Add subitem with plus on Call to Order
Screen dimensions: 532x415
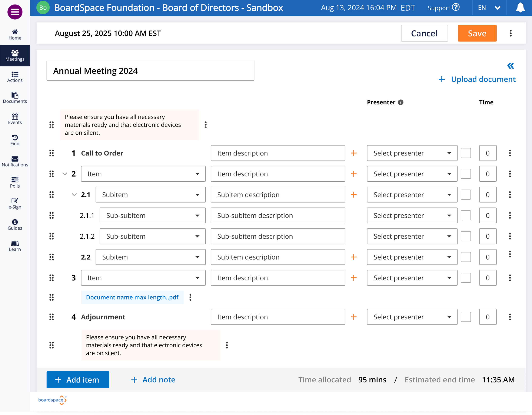tap(354, 153)
